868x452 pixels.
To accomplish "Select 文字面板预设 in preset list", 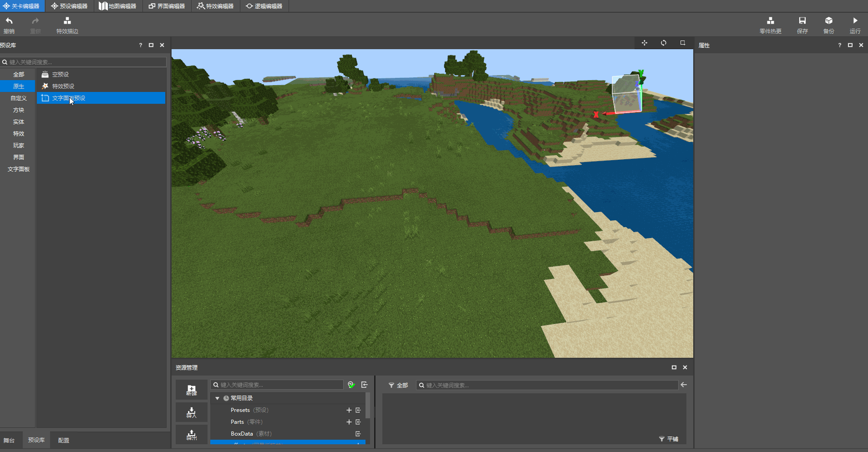I will pos(101,98).
